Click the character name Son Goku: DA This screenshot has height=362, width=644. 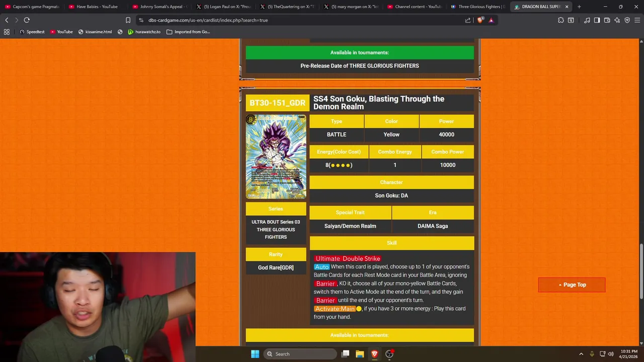coord(391,196)
